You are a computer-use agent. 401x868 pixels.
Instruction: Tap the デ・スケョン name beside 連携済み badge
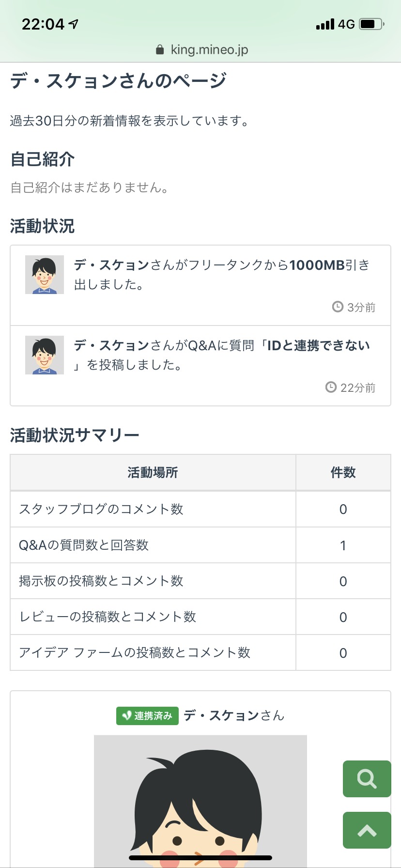(221, 715)
